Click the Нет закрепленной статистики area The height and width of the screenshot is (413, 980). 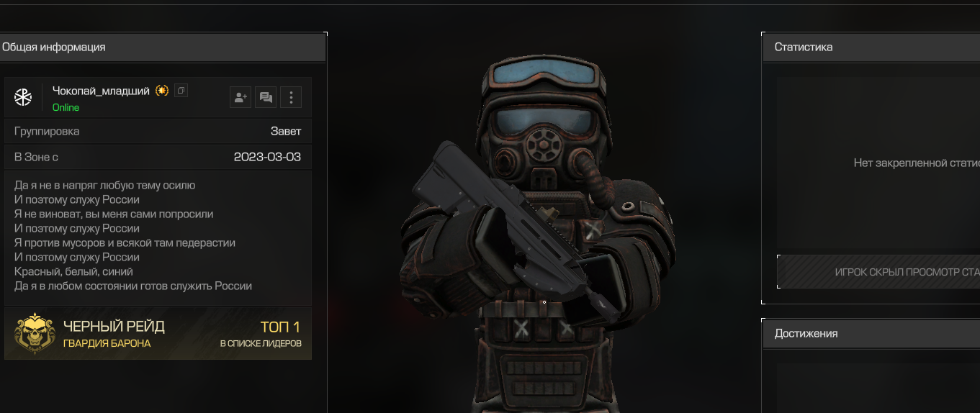[x=878, y=163]
